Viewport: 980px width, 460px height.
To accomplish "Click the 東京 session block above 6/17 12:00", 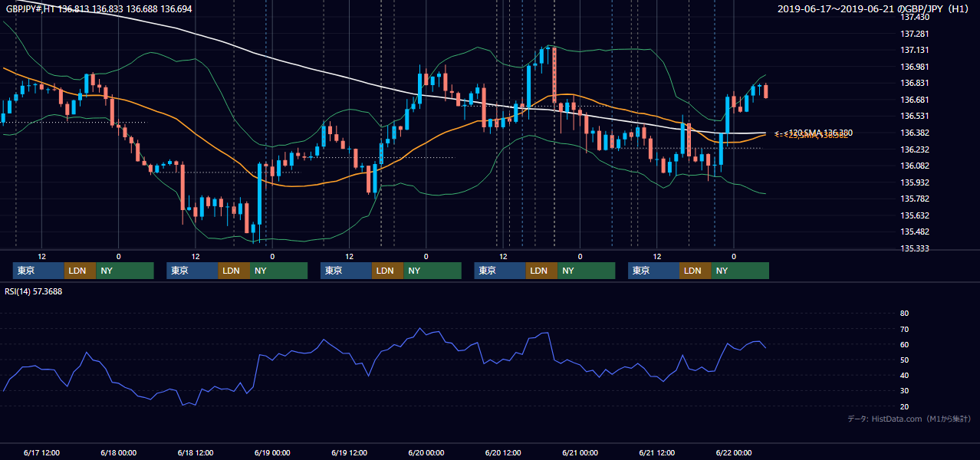I will [38, 271].
